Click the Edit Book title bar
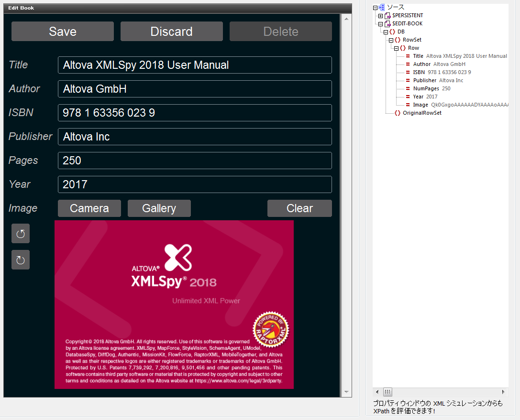Screen dimensions: 520x420 pos(177,8)
